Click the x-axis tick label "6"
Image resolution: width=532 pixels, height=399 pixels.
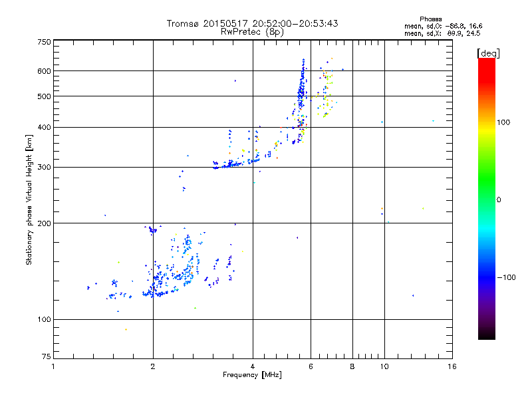tap(311, 366)
